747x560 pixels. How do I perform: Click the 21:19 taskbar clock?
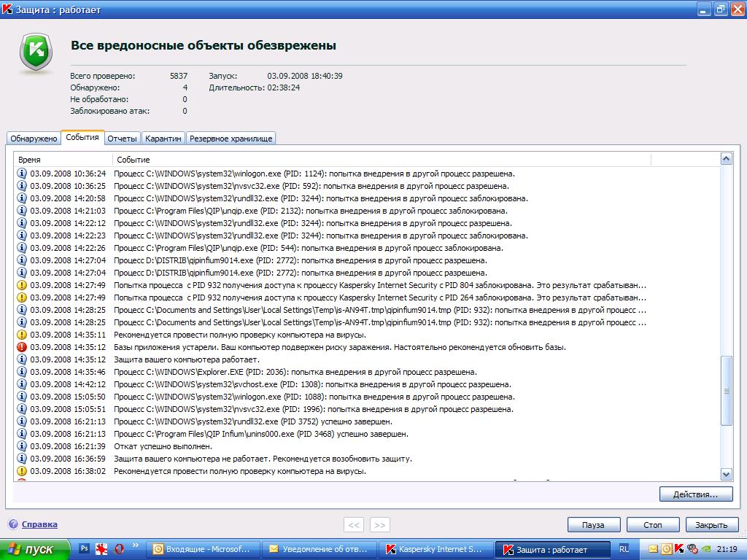pos(727,549)
